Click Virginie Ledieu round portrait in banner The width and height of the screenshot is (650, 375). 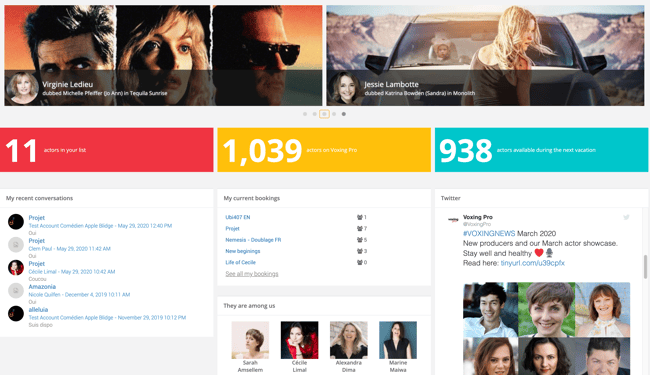coord(22,87)
